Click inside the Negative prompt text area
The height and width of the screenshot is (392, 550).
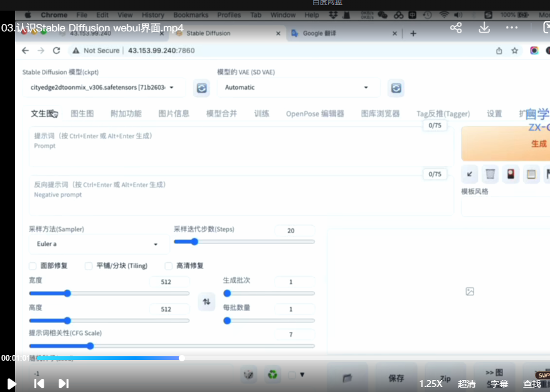tap(241, 196)
